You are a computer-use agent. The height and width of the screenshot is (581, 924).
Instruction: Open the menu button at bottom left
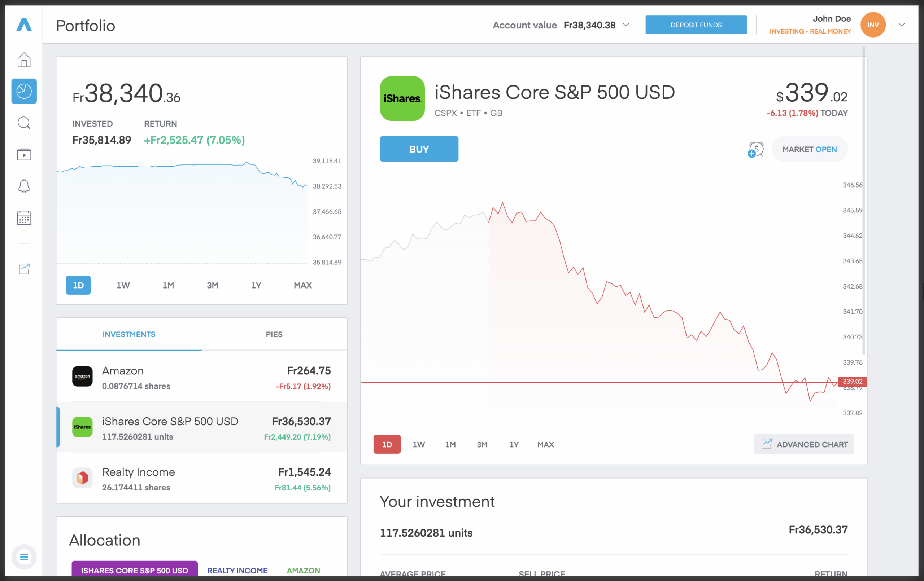(x=24, y=556)
